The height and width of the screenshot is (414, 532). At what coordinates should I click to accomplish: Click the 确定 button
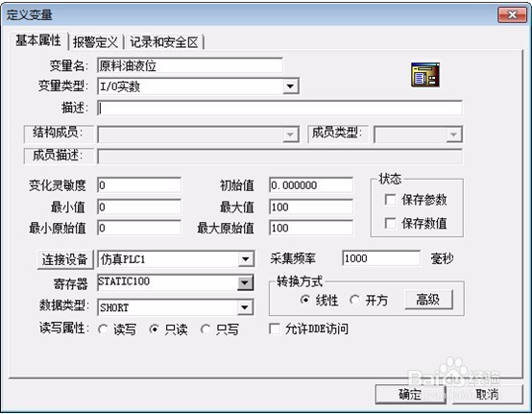(411, 395)
